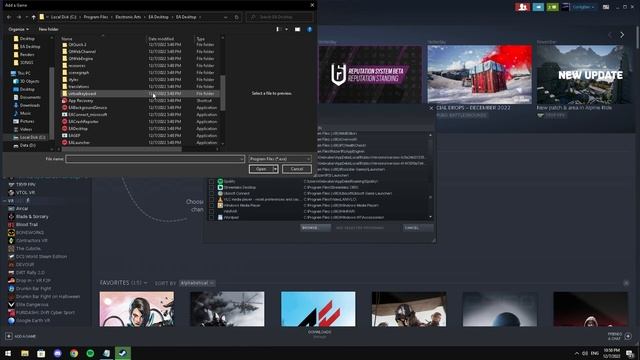Open scenegraph folder
The image size is (640, 360).
[78, 73]
